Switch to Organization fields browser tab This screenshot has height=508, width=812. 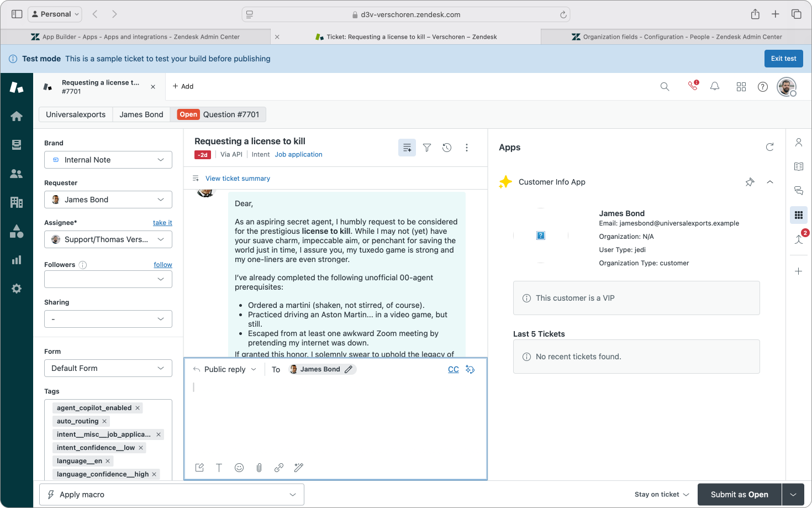click(x=676, y=37)
